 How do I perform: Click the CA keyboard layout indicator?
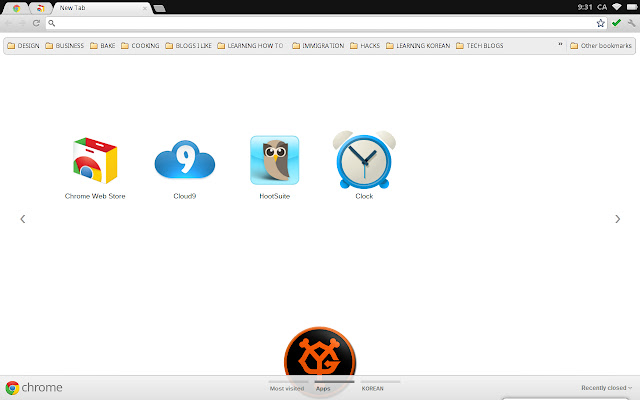point(602,7)
